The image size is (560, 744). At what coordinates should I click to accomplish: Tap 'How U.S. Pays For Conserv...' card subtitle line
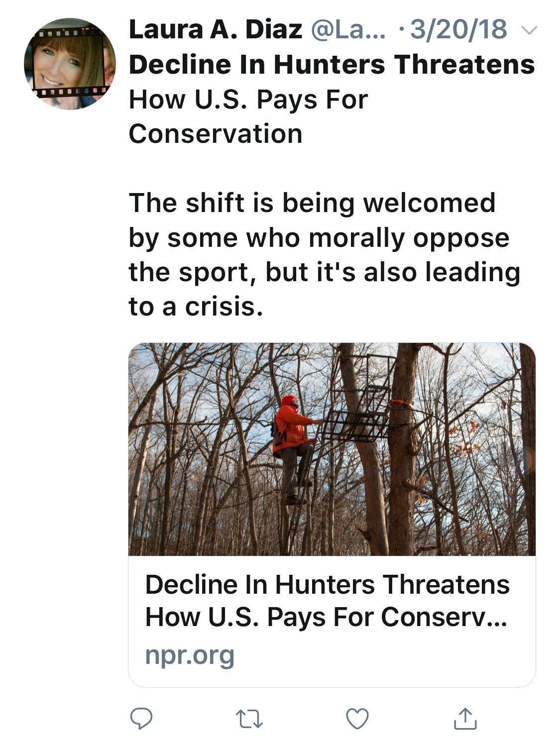[326, 617]
